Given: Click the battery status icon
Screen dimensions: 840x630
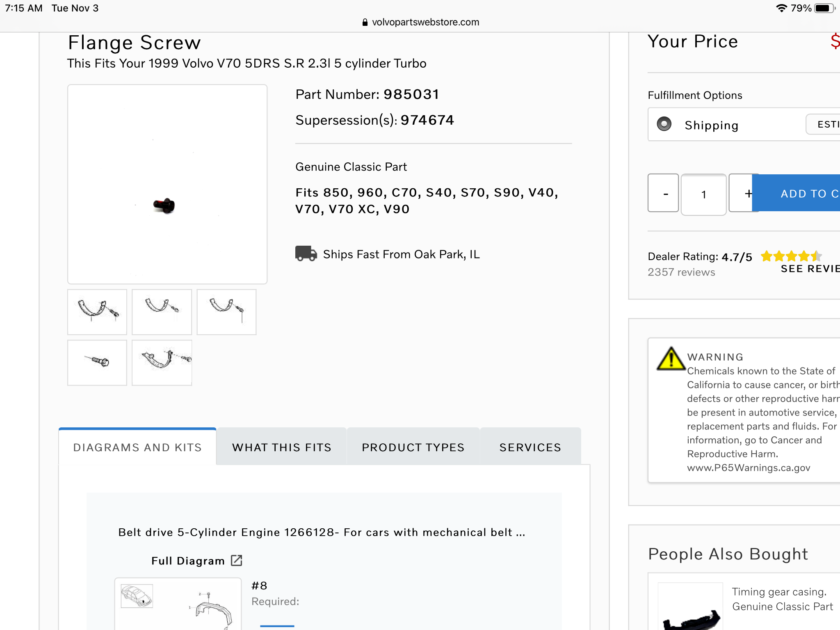Looking at the screenshot, I should (x=824, y=8).
